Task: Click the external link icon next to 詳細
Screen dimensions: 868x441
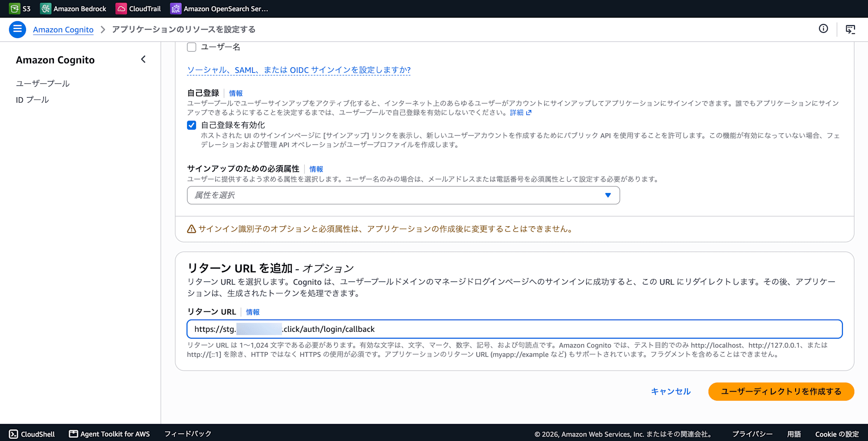Action: click(x=529, y=113)
